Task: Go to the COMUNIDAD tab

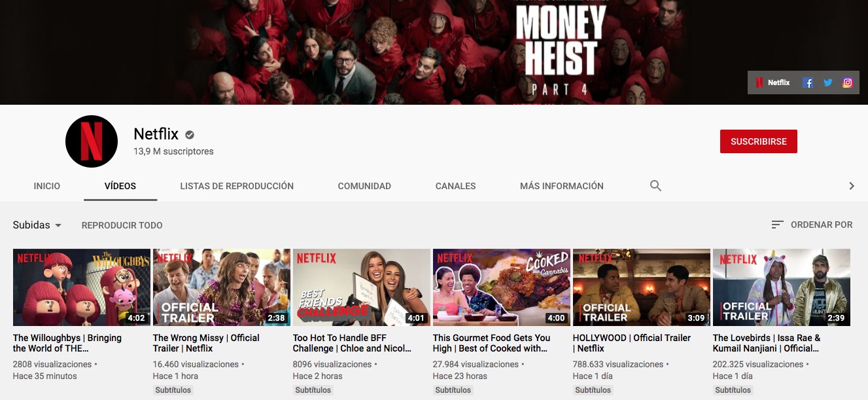Action: 364,186
